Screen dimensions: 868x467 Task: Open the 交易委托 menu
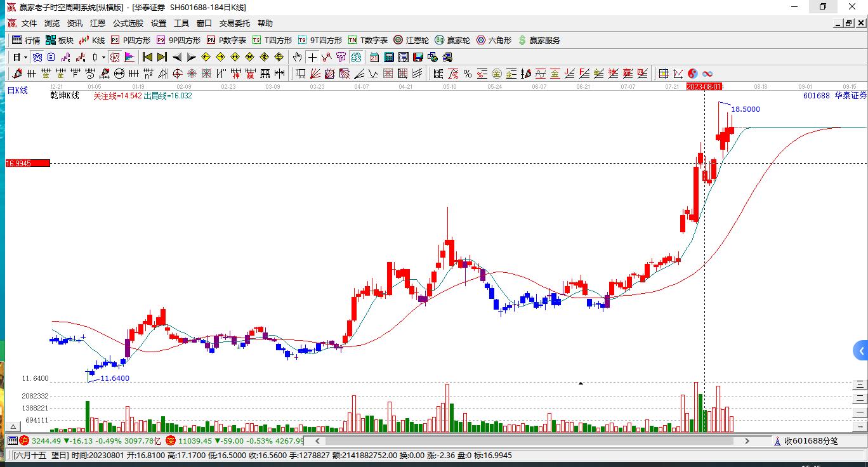click(235, 23)
